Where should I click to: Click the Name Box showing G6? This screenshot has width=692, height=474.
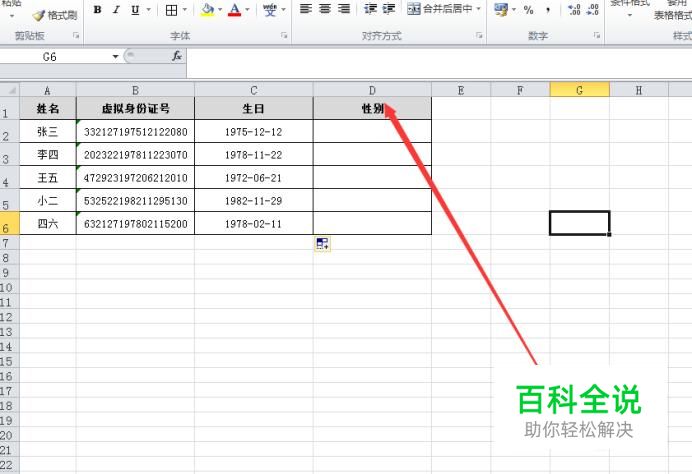[x=53, y=56]
